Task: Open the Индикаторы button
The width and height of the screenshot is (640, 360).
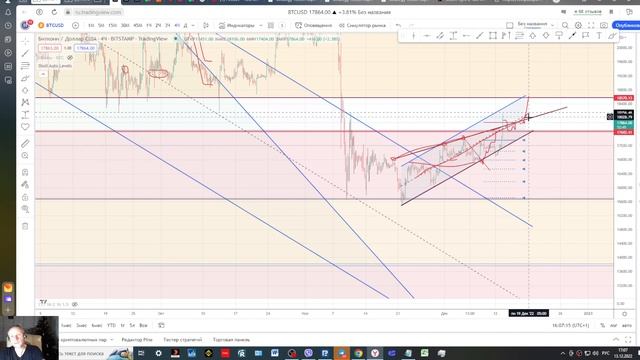Action: (236, 25)
